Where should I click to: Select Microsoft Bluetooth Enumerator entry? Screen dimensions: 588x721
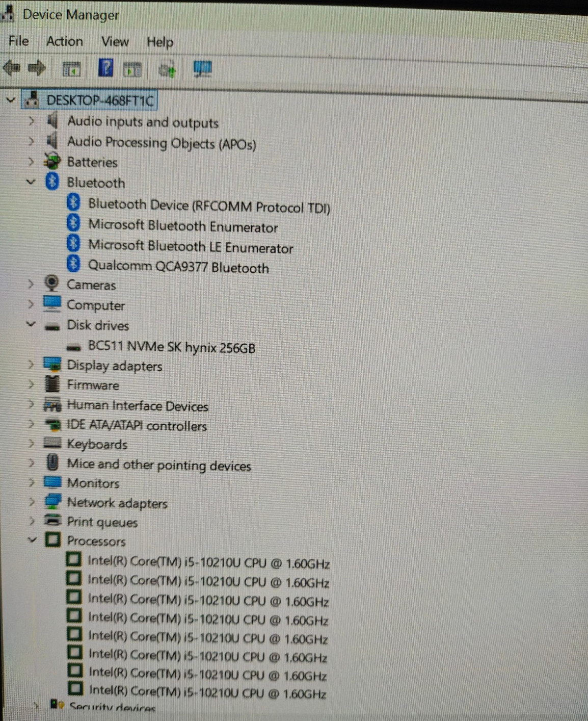(183, 226)
